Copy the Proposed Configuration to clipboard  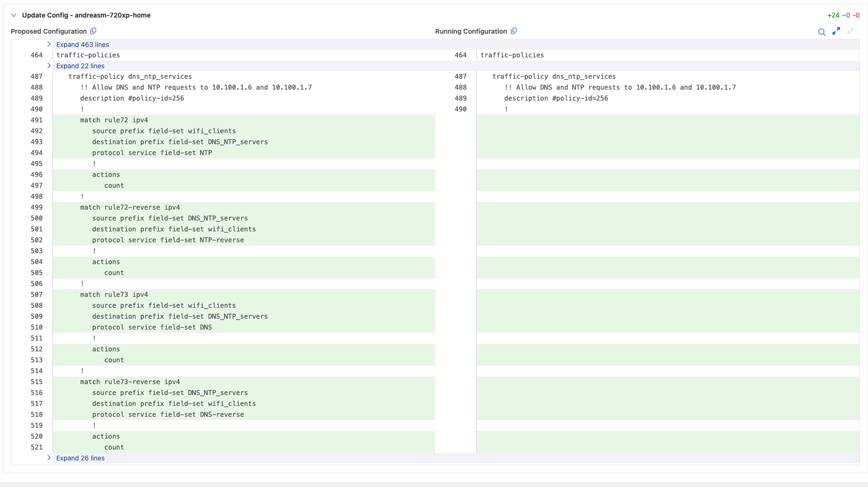93,31
